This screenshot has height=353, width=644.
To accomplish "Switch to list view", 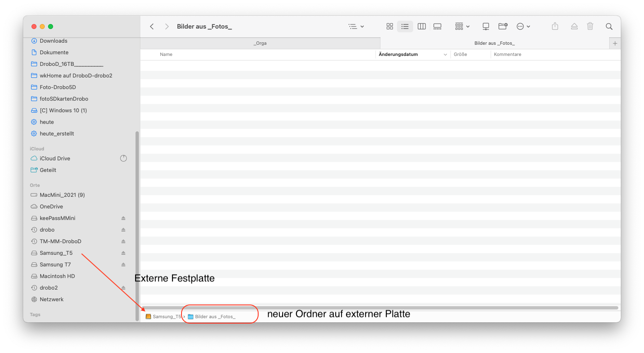I will click(x=405, y=27).
